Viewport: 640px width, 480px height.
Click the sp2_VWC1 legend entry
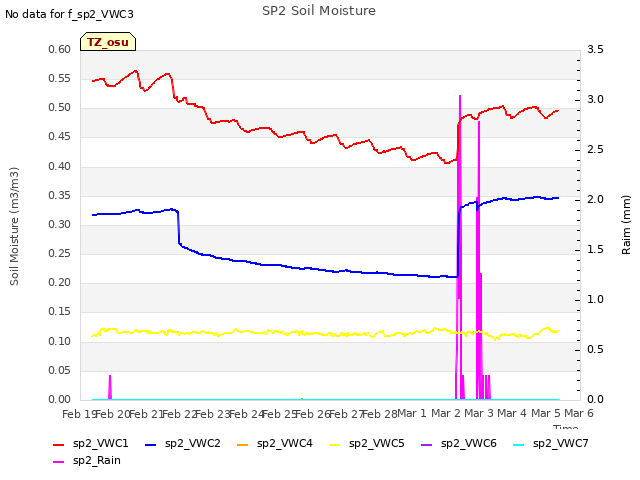(x=91, y=443)
